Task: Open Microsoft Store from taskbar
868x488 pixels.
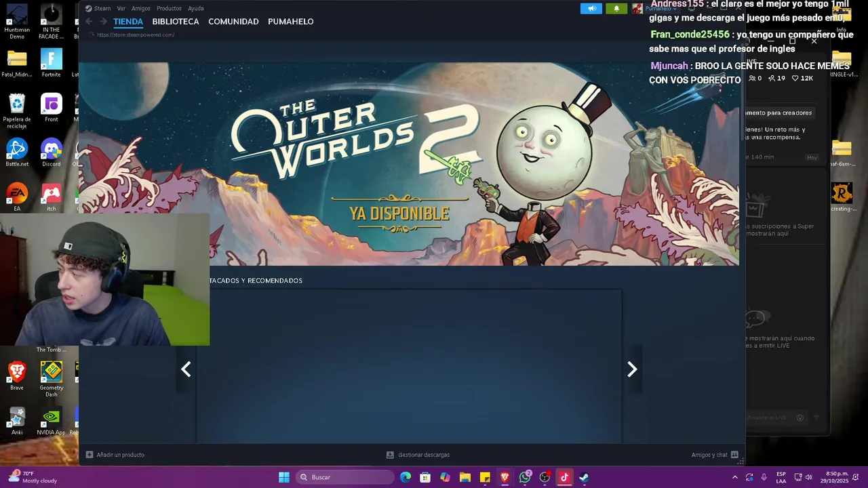Action: (x=425, y=477)
